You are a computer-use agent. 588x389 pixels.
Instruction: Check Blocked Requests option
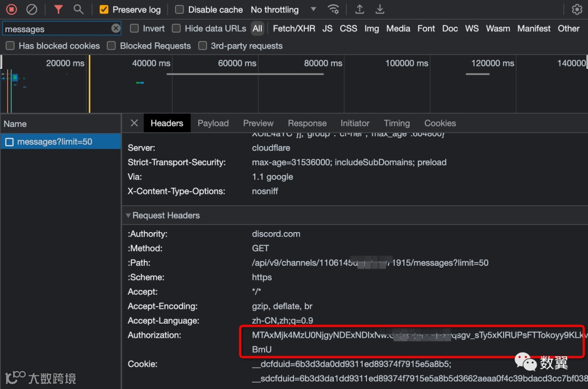click(x=112, y=46)
